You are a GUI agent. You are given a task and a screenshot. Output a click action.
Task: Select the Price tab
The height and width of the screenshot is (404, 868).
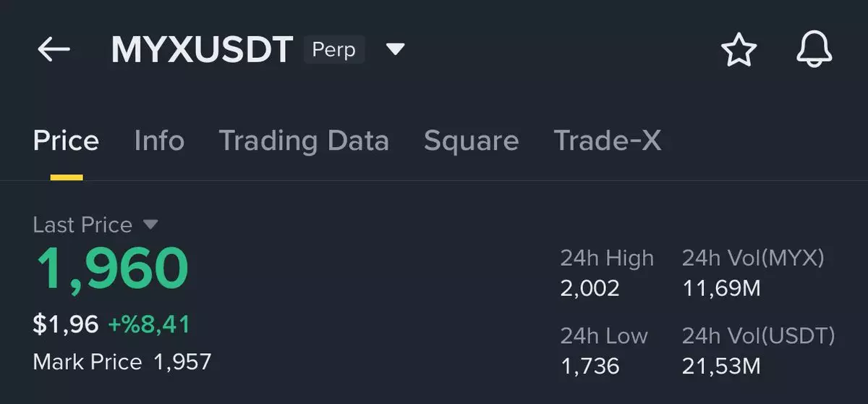pos(66,140)
